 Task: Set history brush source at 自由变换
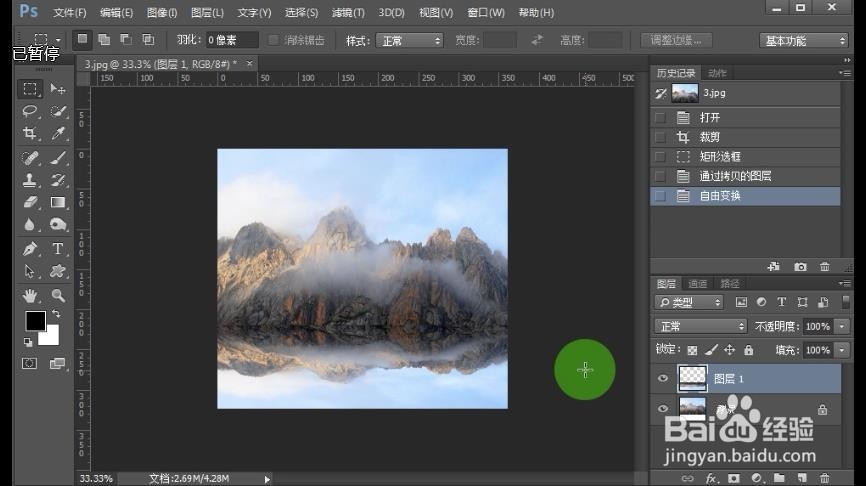(x=660, y=196)
